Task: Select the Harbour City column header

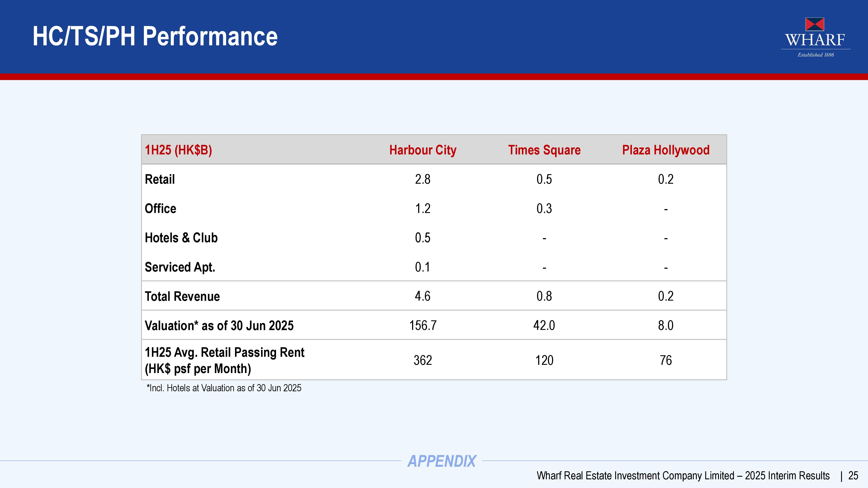Action: click(x=422, y=150)
